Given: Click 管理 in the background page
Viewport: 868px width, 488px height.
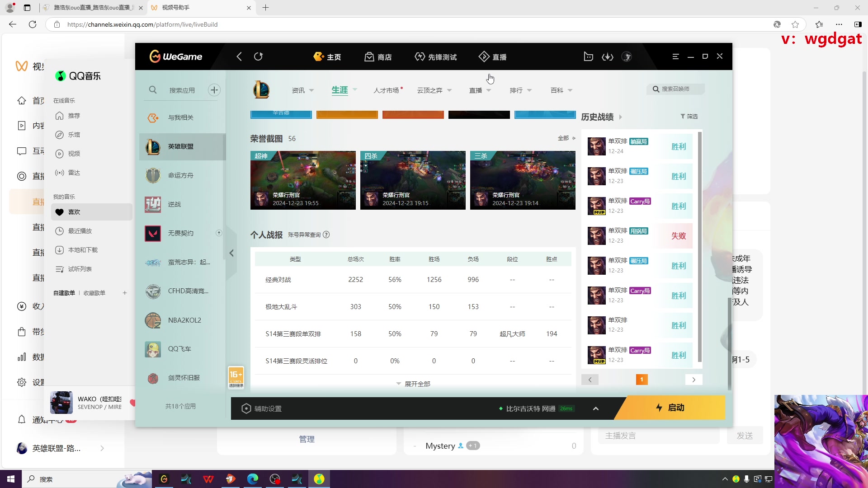Looking at the screenshot, I should [x=307, y=439].
